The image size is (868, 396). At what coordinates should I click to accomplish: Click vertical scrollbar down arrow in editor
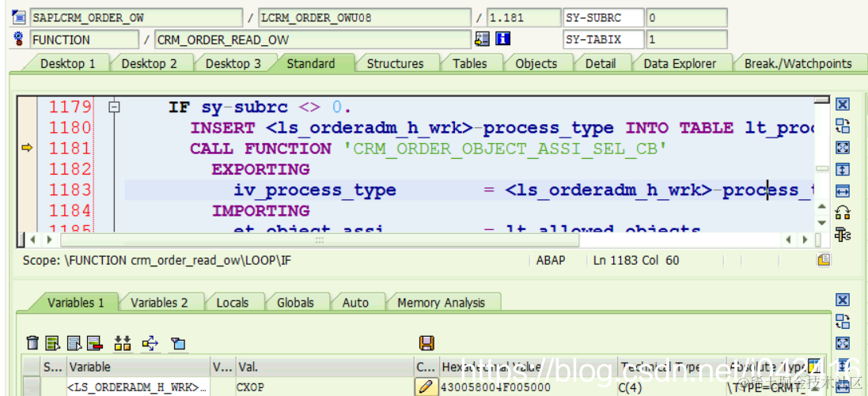pos(821,222)
